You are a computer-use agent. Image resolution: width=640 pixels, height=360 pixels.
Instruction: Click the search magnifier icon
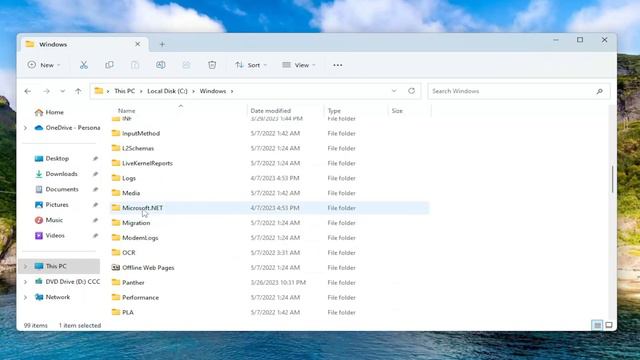600,91
